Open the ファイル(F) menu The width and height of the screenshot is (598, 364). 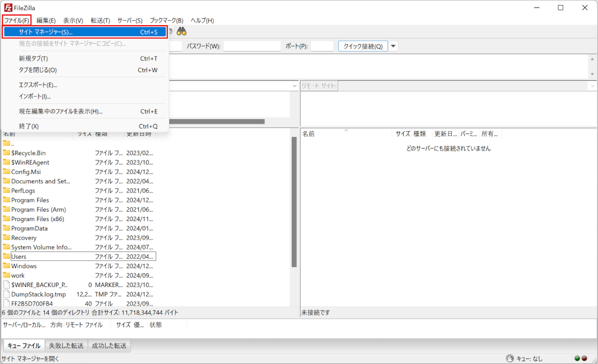16,21
